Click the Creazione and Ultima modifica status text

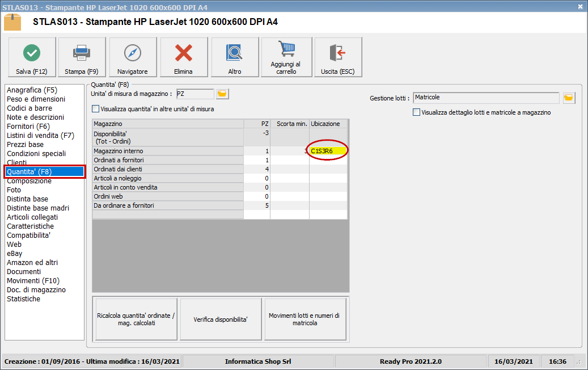tap(92, 361)
